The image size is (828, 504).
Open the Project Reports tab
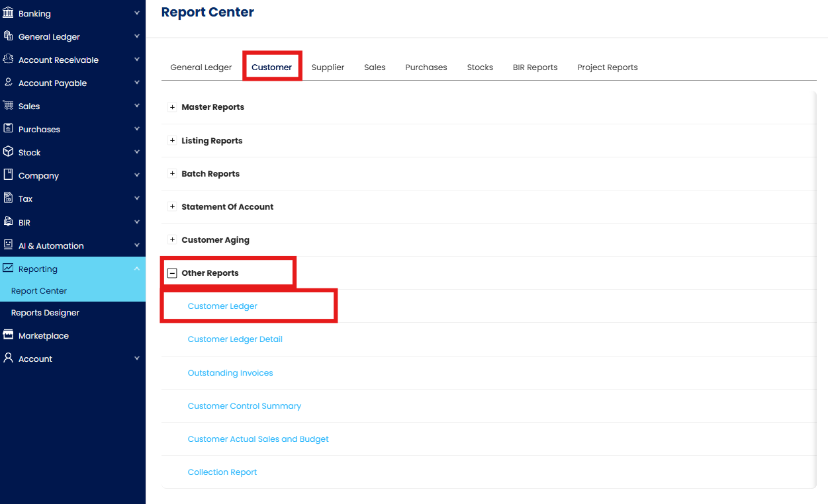[608, 67]
